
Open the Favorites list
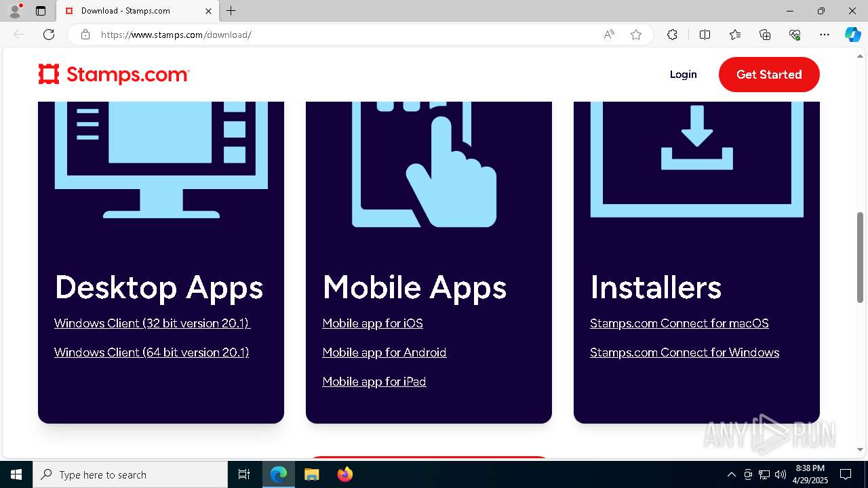pyautogui.click(x=735, y=35)
